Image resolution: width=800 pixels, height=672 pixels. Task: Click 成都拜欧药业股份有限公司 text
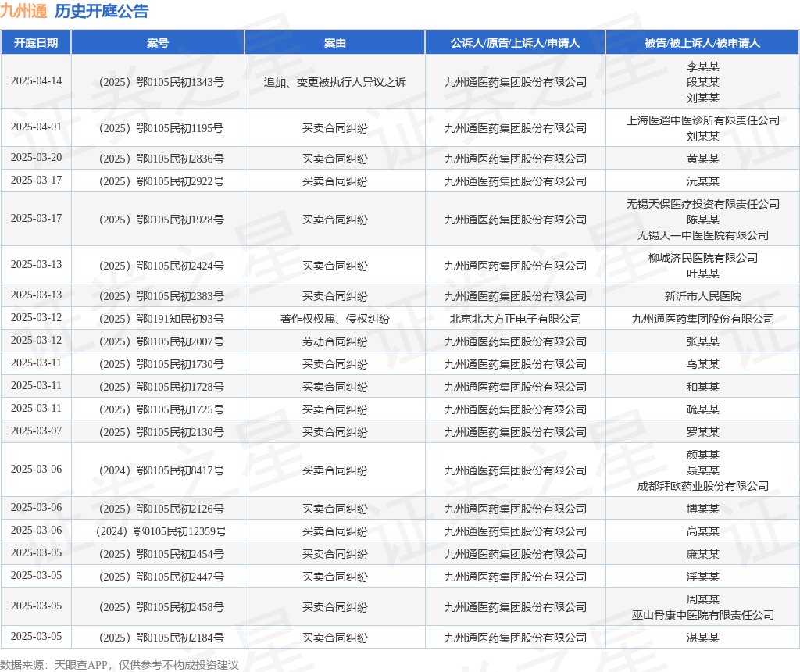703,486
